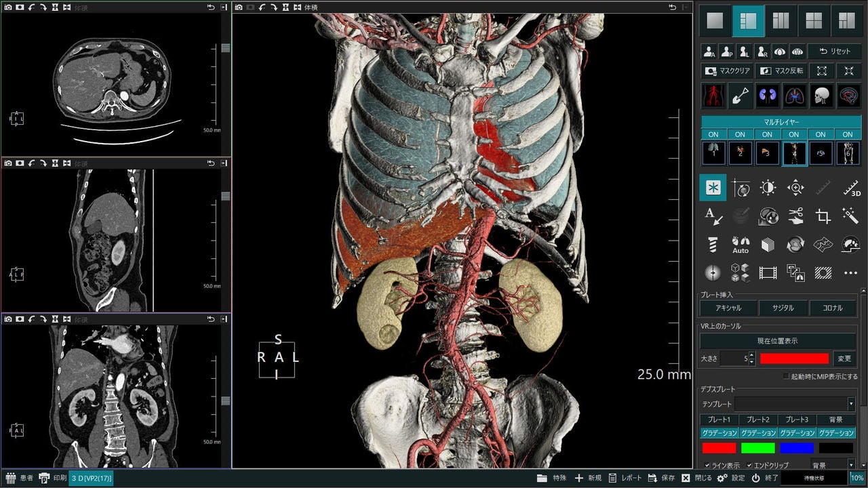
Task: Open the more tools ellipsis menu
Action: [x=851, y=272]
